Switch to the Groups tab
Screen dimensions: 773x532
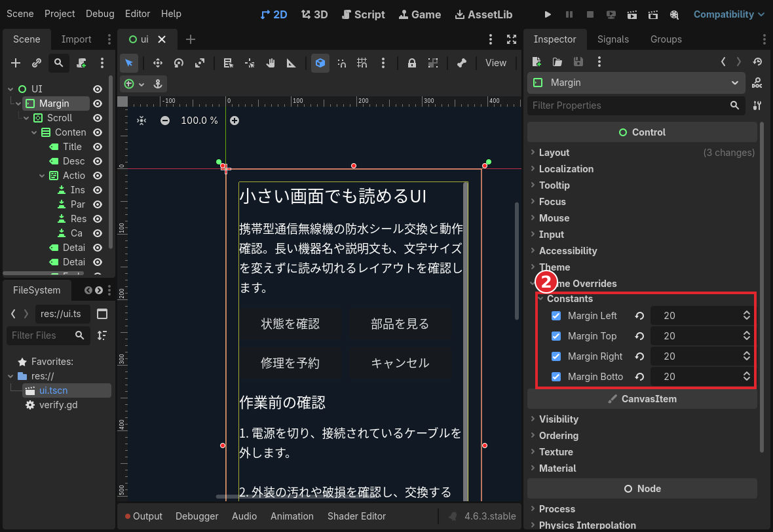tap(666, 39)
